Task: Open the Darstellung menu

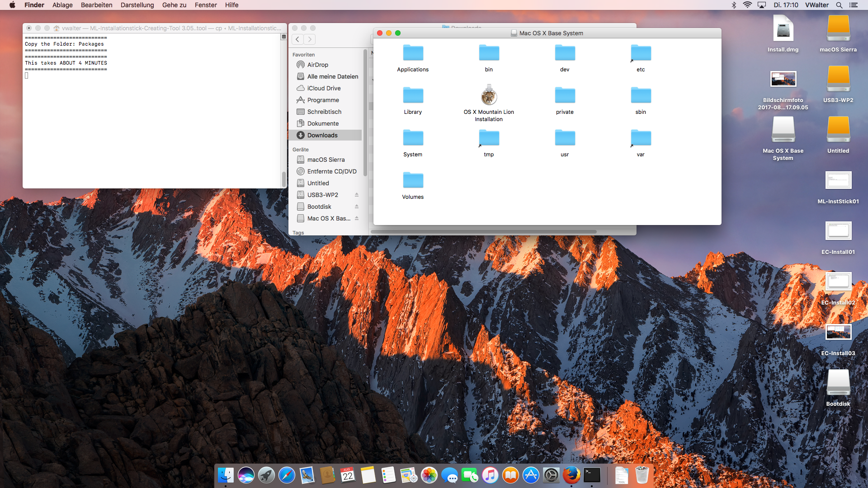Action: pos(137,5)
